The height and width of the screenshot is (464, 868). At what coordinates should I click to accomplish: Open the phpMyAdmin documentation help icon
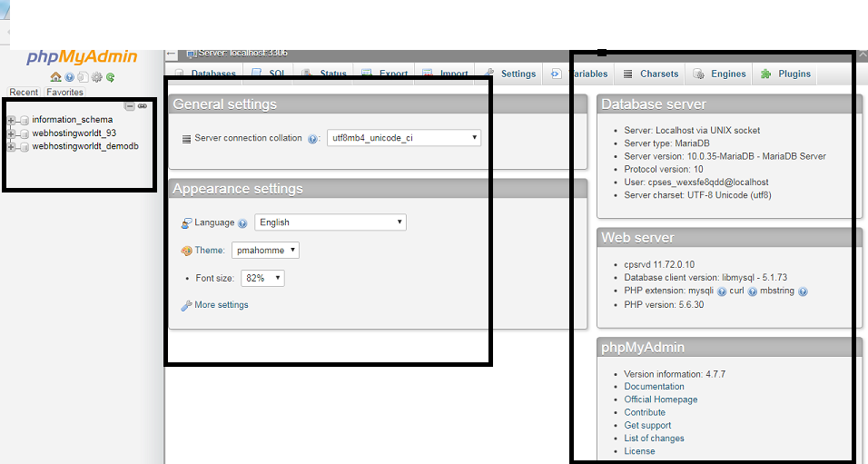click(69, 77)
